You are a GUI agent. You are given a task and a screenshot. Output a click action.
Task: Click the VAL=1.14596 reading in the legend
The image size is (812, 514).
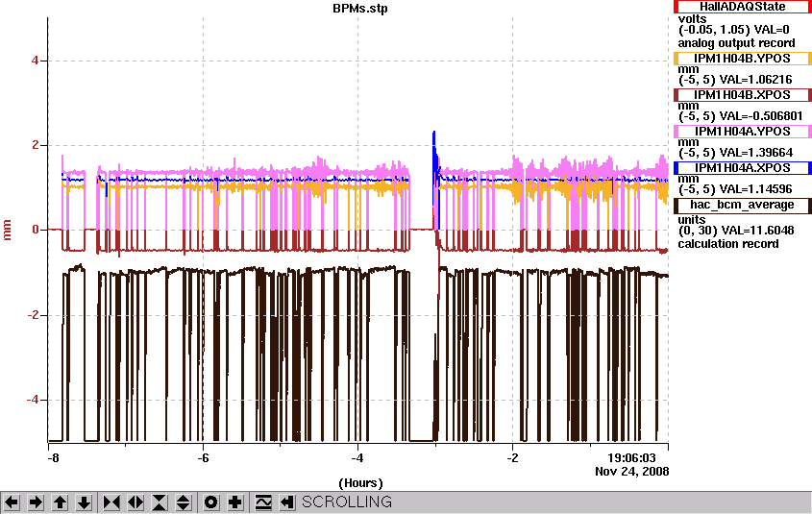click(x=756, y=189)
